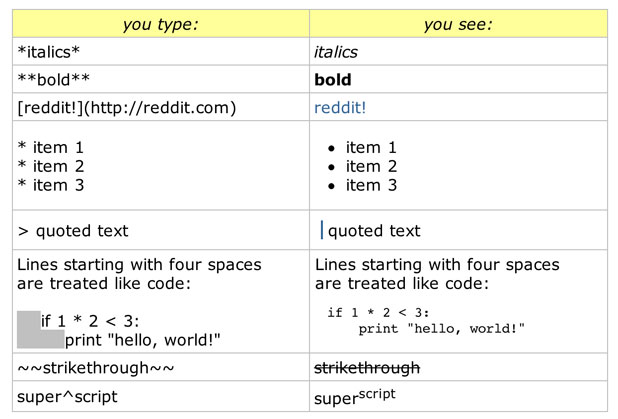Screen dimensions: 618x419
Task: Click the **bold** markdown source text
Action: 54,80
